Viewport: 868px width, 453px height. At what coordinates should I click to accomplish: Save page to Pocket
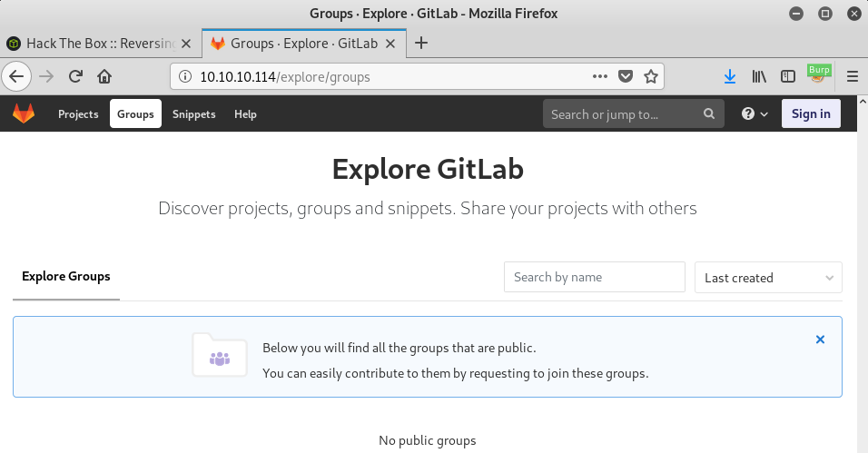[x=626, y=77]
